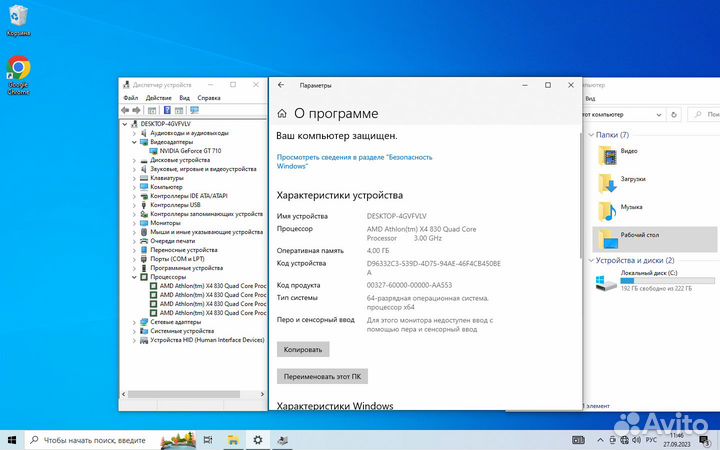720x450 pixels.
Task: Open Local Disk (C:) drive icon
Action: [606, 282]
